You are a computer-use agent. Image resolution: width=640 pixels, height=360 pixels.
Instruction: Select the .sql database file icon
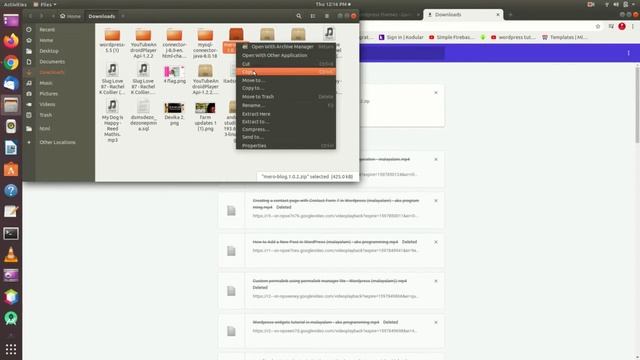(x=143, y=107)
